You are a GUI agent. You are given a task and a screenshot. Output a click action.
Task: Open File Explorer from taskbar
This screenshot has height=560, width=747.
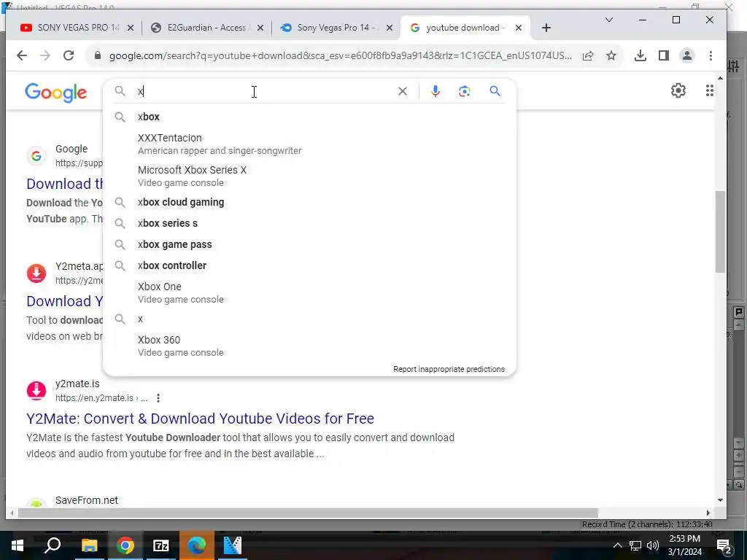click(89, 545)
